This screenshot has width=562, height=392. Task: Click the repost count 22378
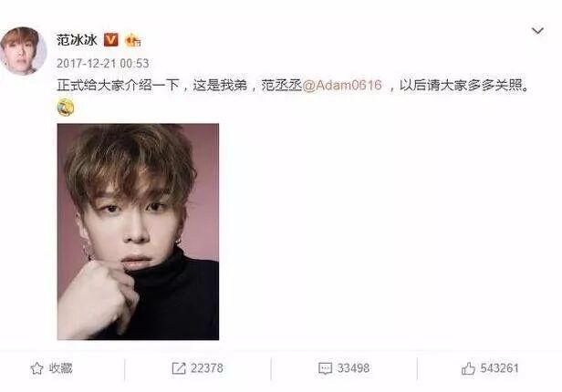207,368
